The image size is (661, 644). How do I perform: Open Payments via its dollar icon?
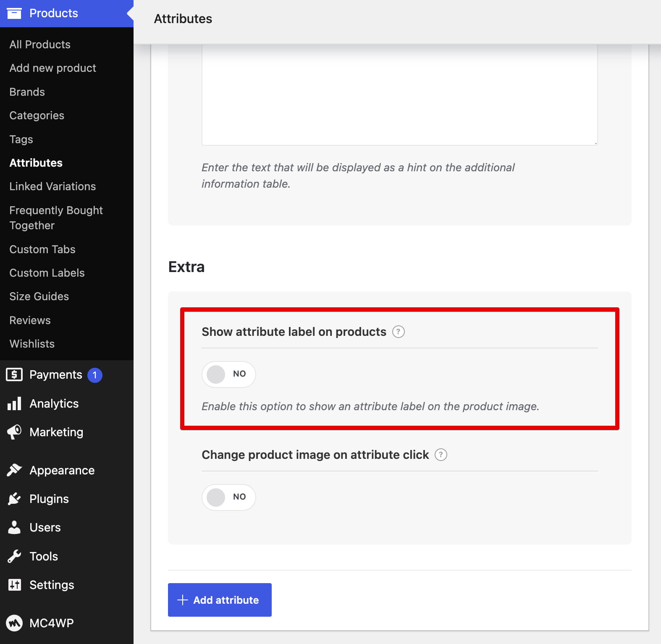tap(14, 374)
